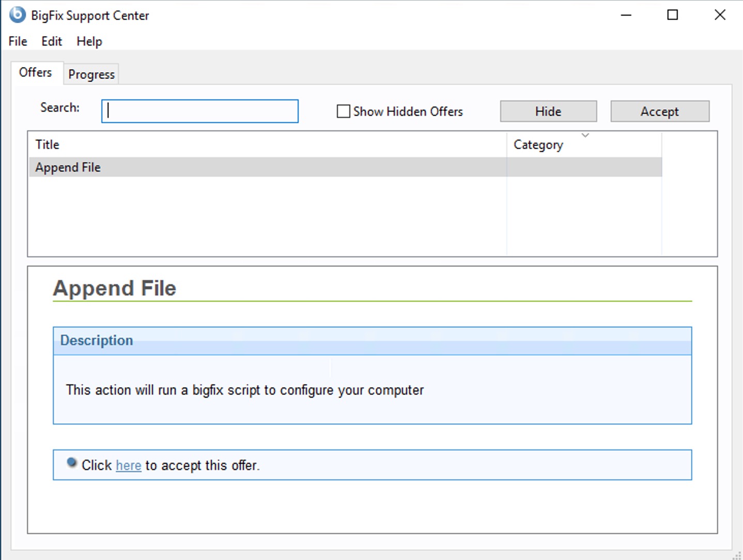
Task: Click the Description panel header
Action: (372, 340)
